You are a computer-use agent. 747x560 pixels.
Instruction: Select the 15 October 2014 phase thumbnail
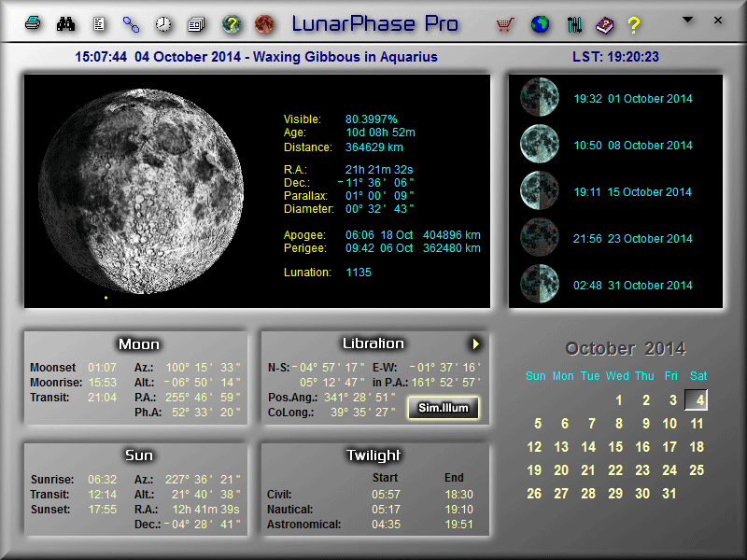click(x=540, y=190)
